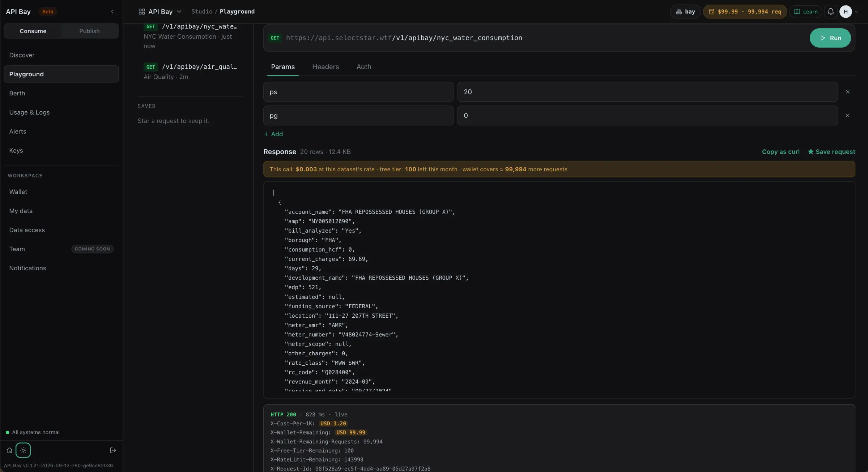This screenshot has height=472, width=868.
Task: Click the Studio breadcrumb
Action: tap(202, 12)
